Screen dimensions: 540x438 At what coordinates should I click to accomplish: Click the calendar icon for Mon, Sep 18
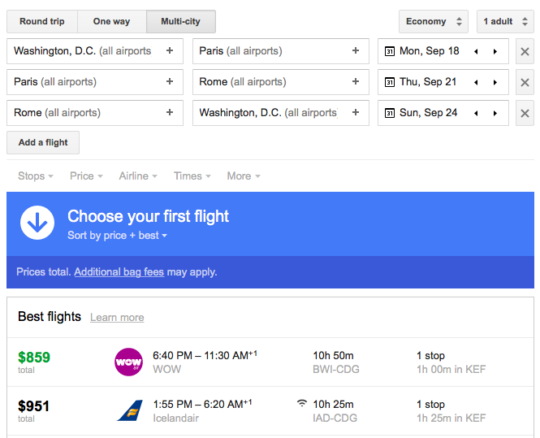pos(390,52)
